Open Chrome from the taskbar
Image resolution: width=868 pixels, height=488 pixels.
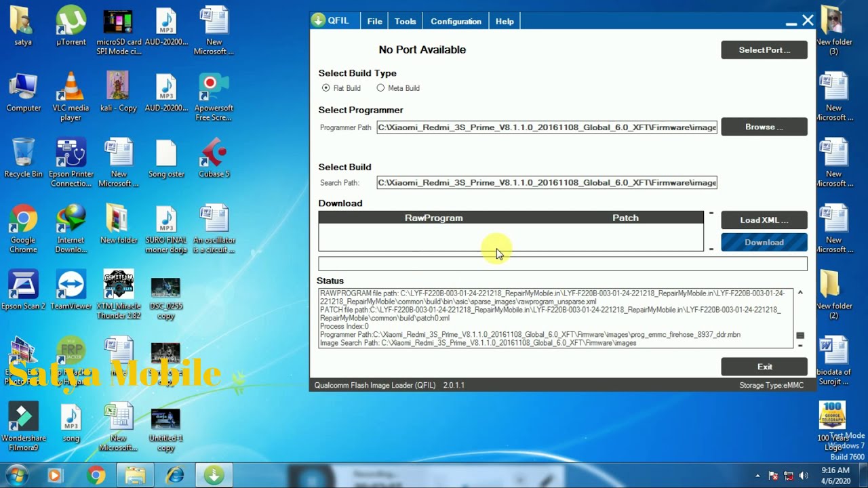[96, 476]
